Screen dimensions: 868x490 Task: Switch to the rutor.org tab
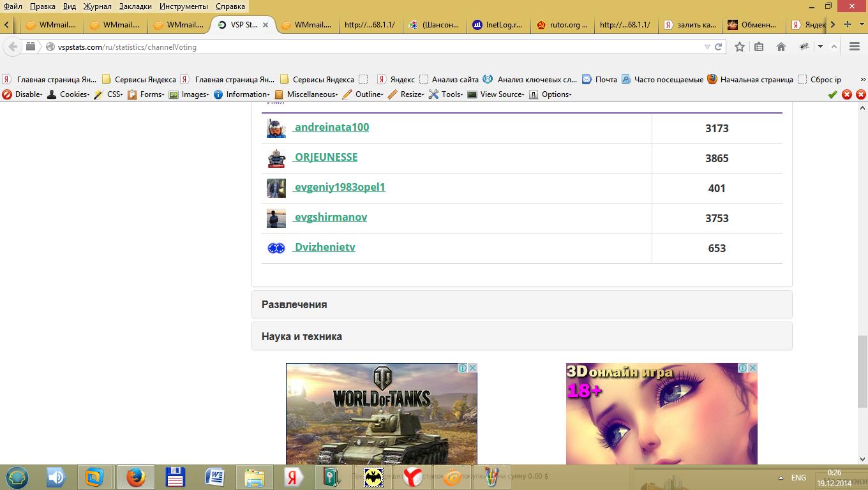(x=562, y=25)
